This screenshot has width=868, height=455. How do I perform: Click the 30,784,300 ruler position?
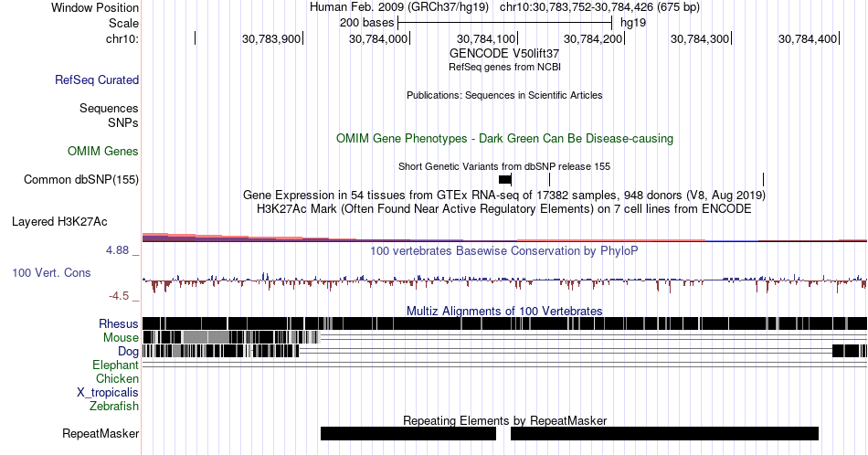click(x=700, y=38)
